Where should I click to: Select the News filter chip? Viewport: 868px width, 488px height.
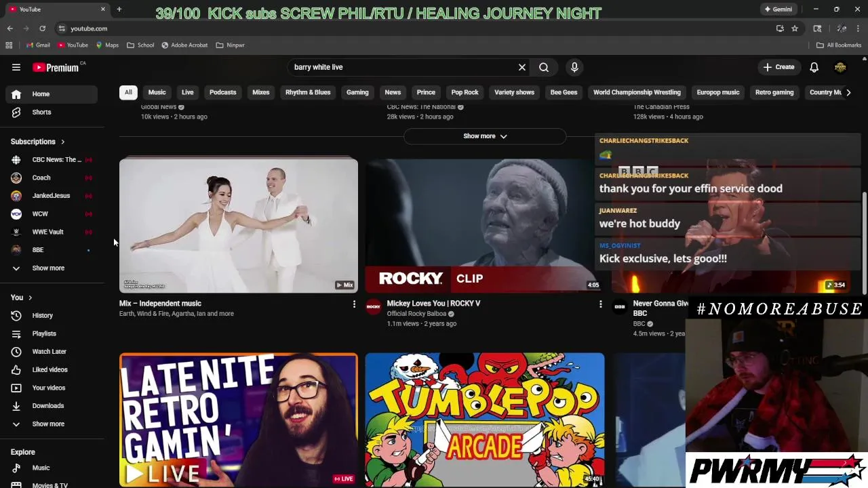click(393, 92)
